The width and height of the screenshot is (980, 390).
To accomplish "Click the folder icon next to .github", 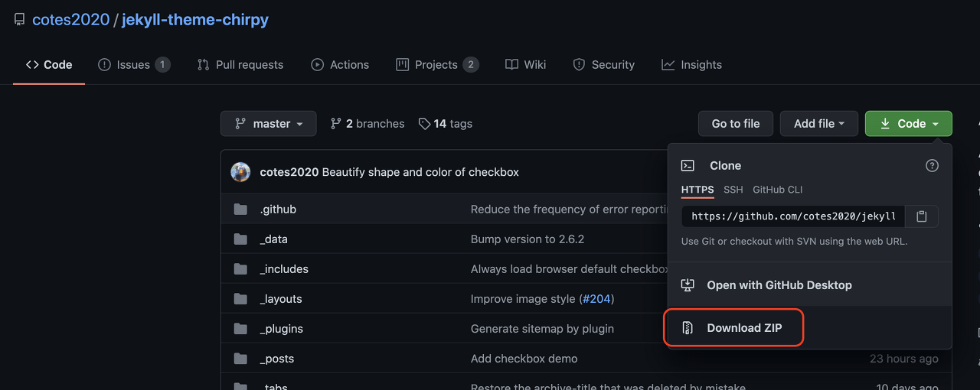I will (x=240, y=210).
